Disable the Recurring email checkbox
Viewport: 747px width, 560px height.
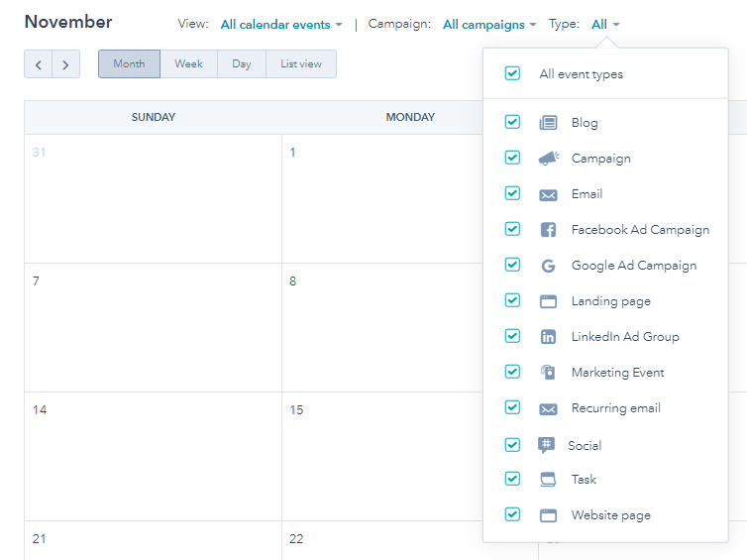click(x=512, y=408)
